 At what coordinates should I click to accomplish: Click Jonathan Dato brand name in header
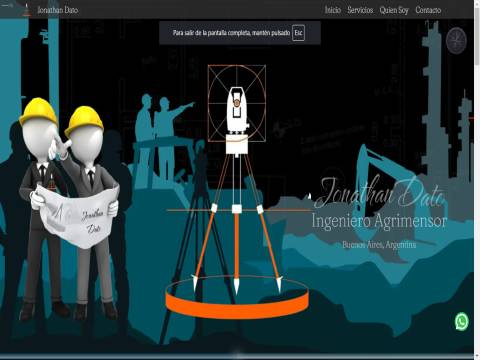tap(58, 10)
